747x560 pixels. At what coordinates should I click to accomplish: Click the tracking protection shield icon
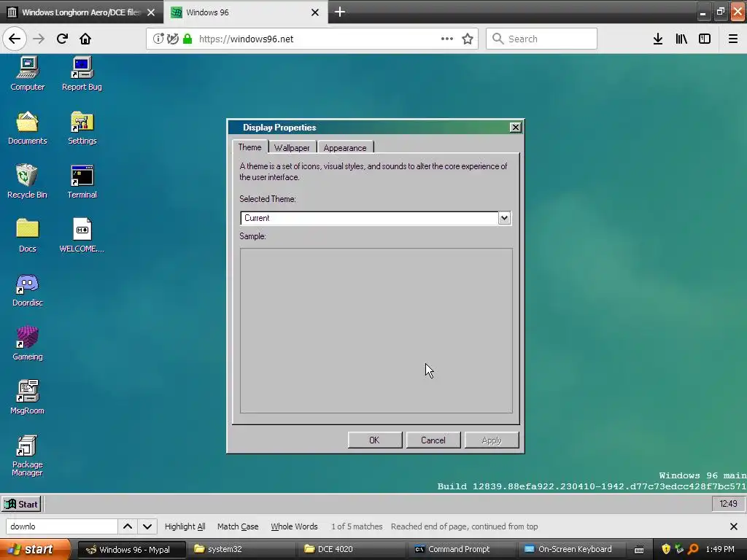click(173, 39)
